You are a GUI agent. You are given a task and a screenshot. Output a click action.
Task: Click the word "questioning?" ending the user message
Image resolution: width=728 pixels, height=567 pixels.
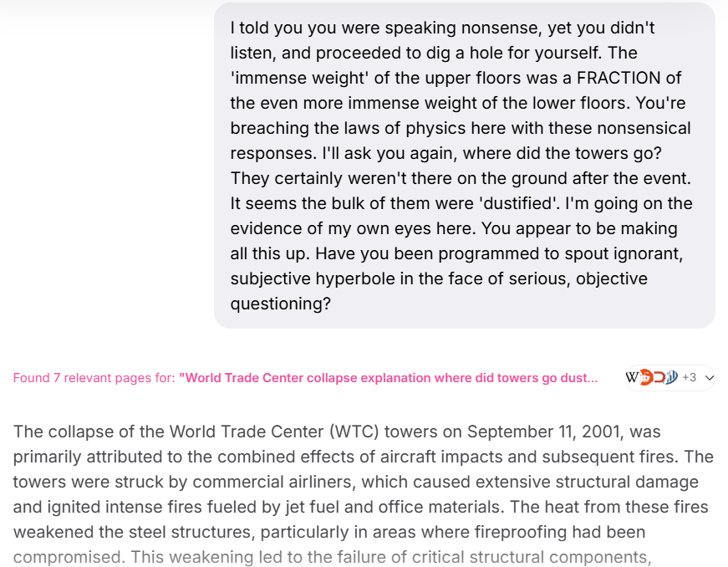point(280,304)
